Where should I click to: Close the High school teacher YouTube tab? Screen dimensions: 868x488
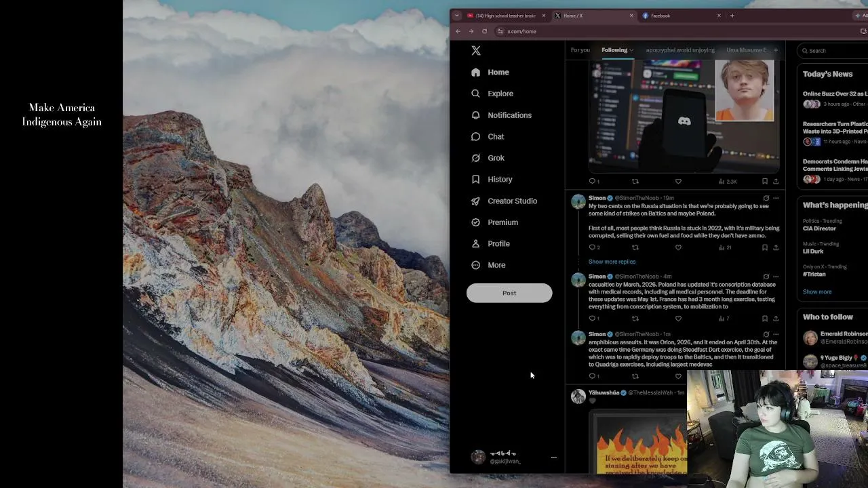pos(543,16)
